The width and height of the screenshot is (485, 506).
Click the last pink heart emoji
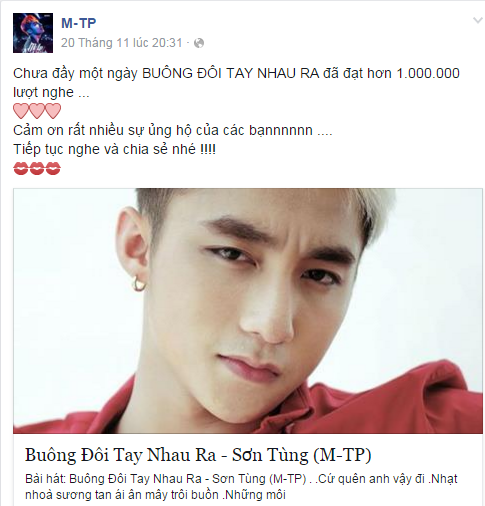coord(53,111)
